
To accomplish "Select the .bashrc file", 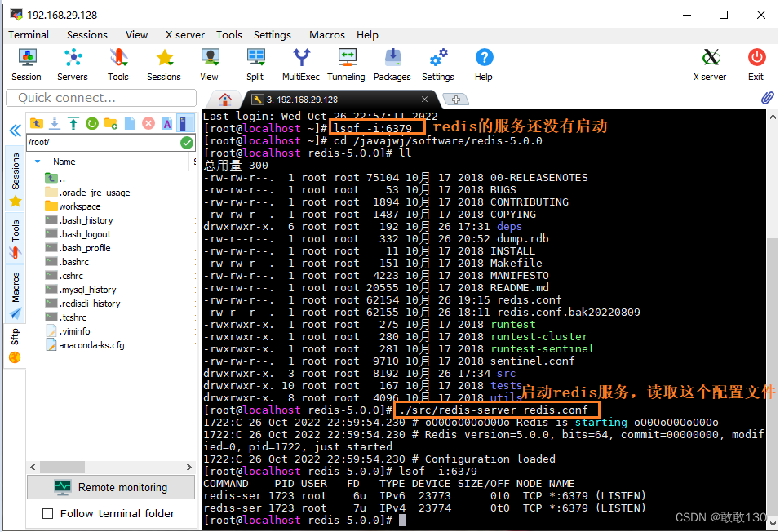I will pyautogui.click(x=67, y=262).
